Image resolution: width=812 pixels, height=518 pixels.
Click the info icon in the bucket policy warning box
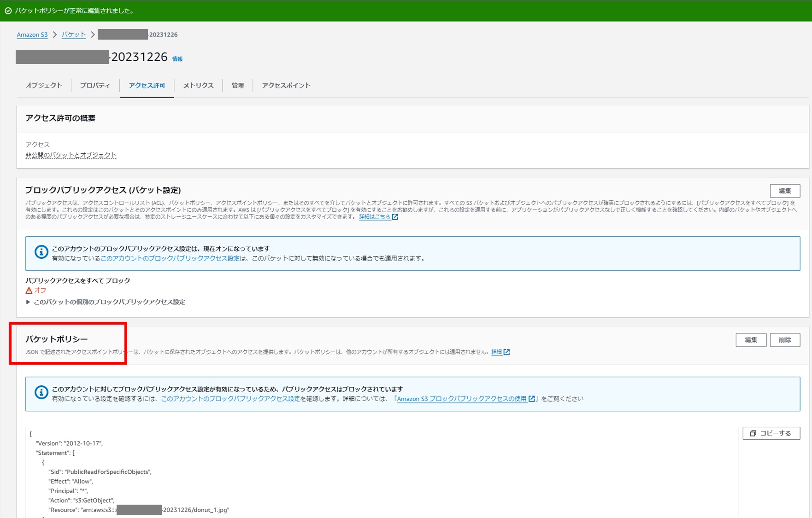41,393
